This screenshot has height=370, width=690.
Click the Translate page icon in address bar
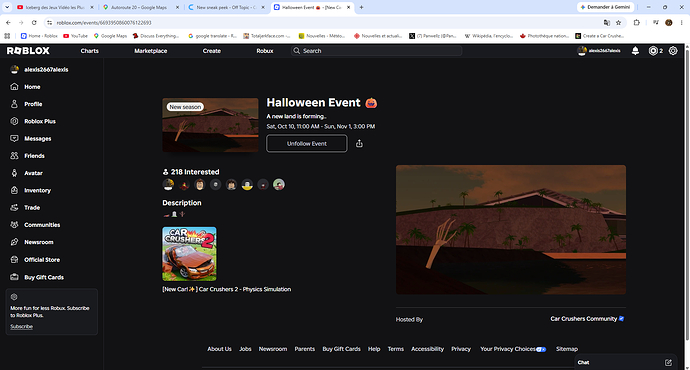point(606,22)
